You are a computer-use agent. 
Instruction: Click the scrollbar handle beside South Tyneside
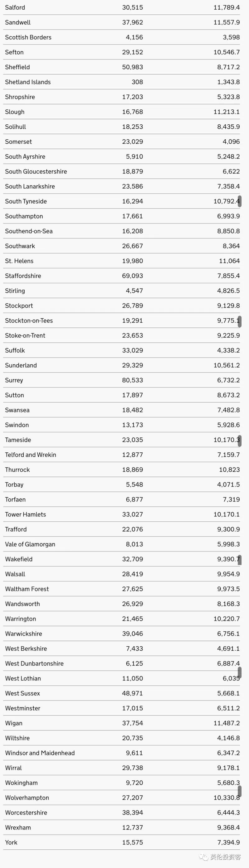point(240,201)
